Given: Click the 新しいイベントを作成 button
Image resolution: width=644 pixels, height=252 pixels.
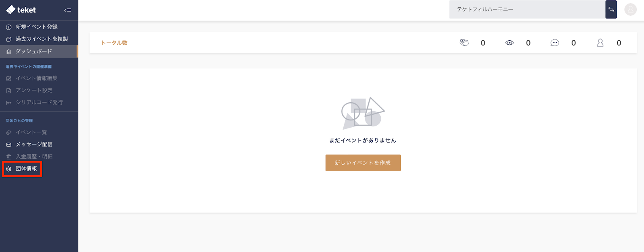Looking at the screenshot, I should 363,163.
